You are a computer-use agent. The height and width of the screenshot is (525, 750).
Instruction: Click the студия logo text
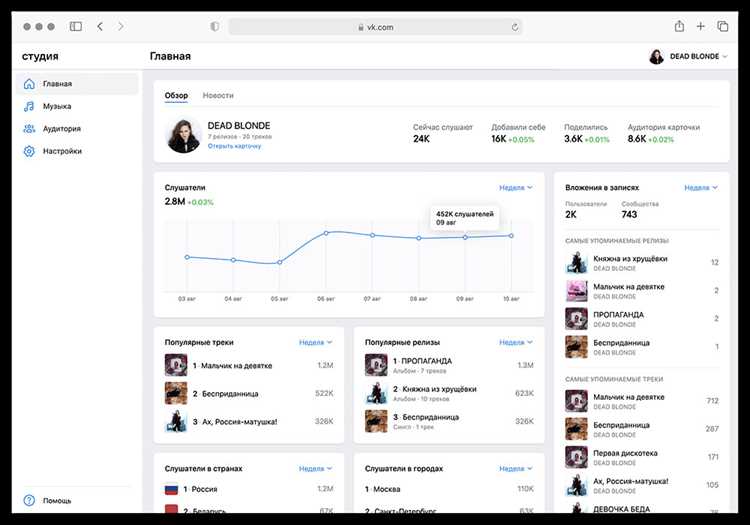tap(40, 56)
